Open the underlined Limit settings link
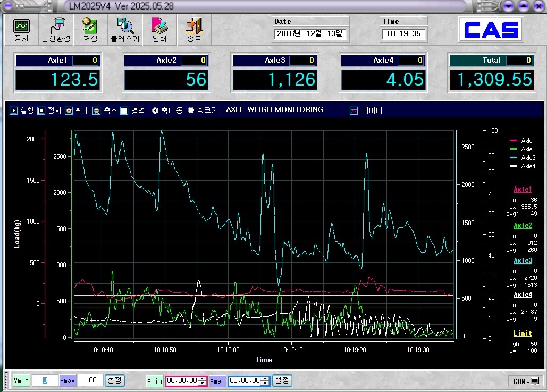 (523, 334)
